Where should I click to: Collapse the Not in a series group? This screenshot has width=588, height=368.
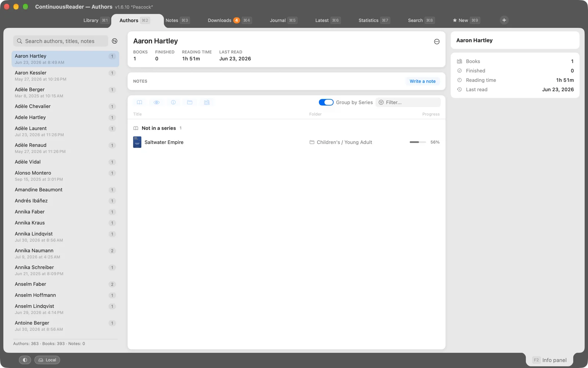pyautogui.click(x=159, y=128)
